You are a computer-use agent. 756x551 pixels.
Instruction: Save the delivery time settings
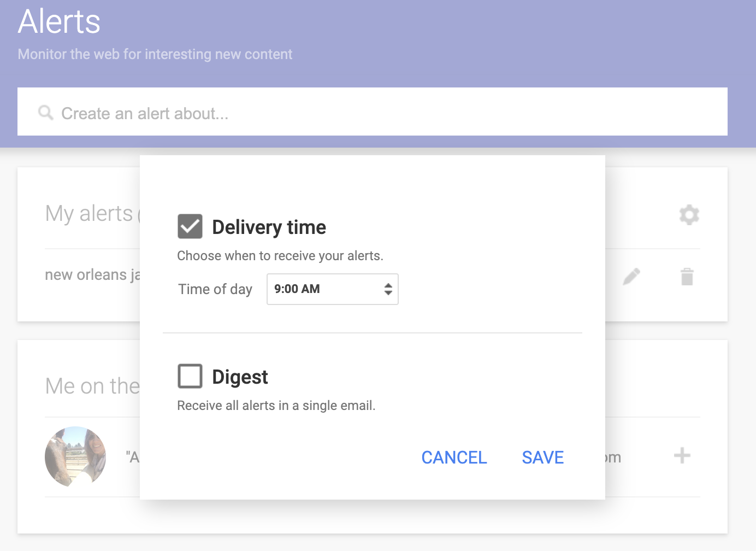click(x=543, y=458)
